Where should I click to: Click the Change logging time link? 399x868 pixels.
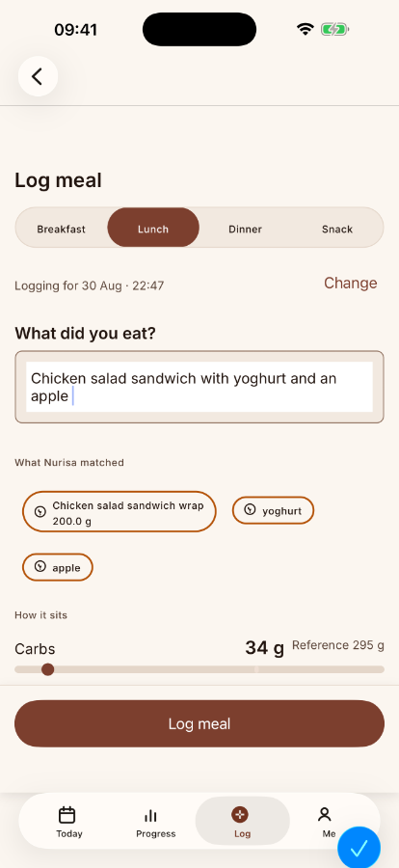click(350, 283)
